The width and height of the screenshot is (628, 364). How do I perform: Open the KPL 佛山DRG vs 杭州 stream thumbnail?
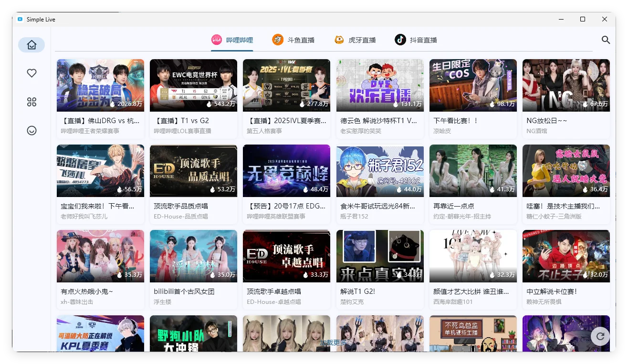point(100,85)
